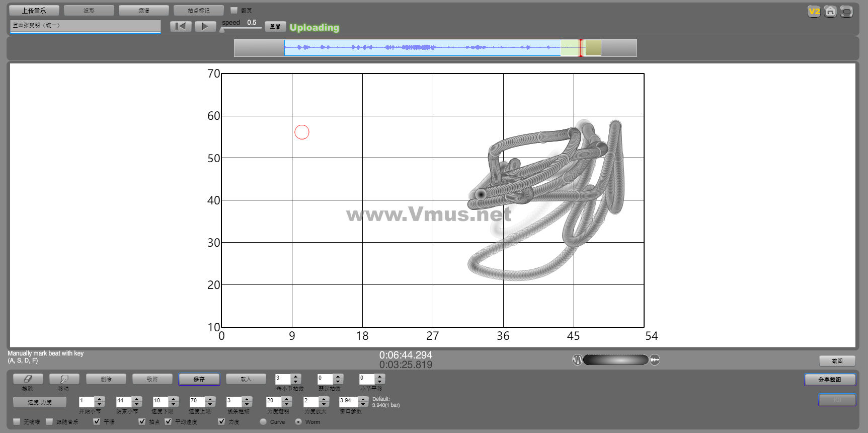Switch to the 频谱 tab
868x433 pixels.
coord(144,10)
